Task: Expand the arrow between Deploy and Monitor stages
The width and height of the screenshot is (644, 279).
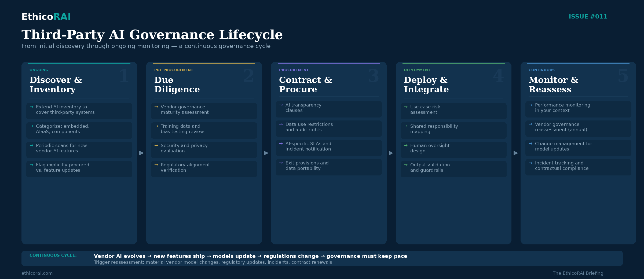Action: (516, 153)
